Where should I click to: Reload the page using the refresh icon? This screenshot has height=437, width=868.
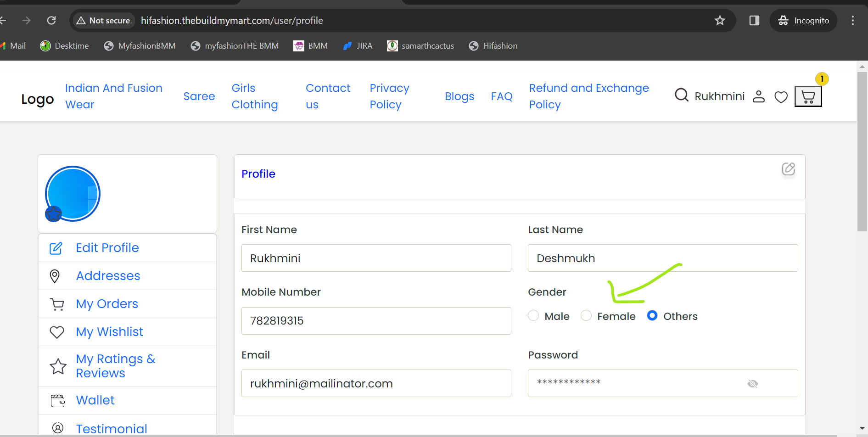coord(51,20)
